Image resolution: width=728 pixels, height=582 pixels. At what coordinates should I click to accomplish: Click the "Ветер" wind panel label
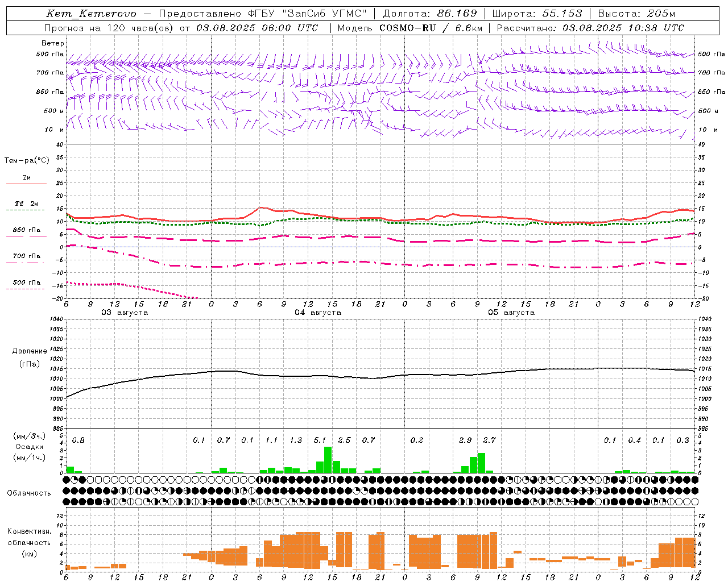tap(53, 43)
